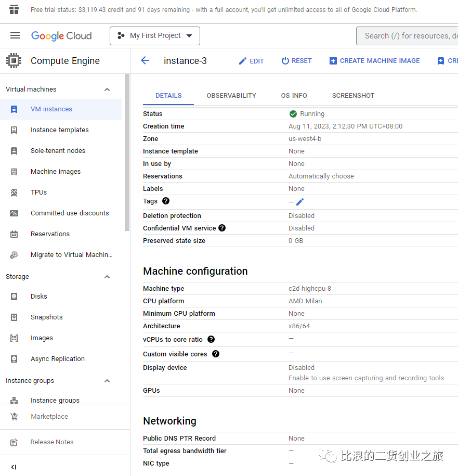Click the Snapshots icon

[14, 317]
